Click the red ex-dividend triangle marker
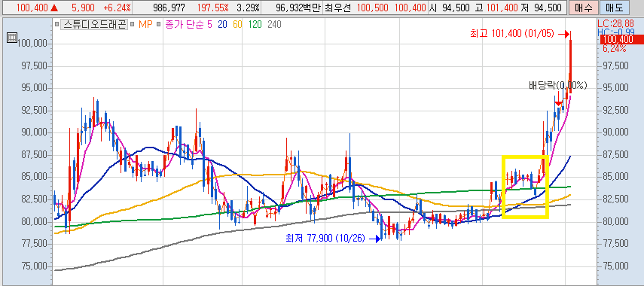This screenshot has width=644, height=286. [558, 104]
